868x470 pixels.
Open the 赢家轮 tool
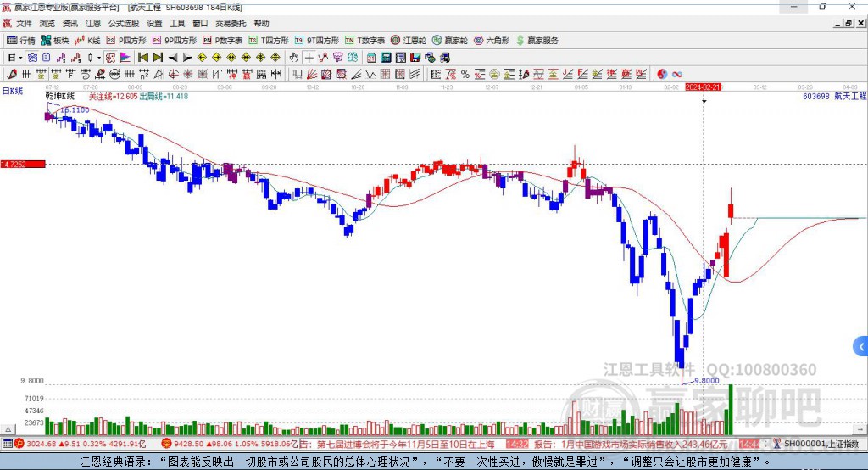[x=450, y=41]
